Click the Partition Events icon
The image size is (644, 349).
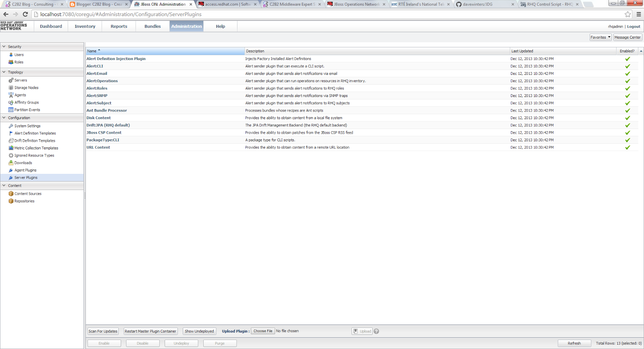[11, 109]
